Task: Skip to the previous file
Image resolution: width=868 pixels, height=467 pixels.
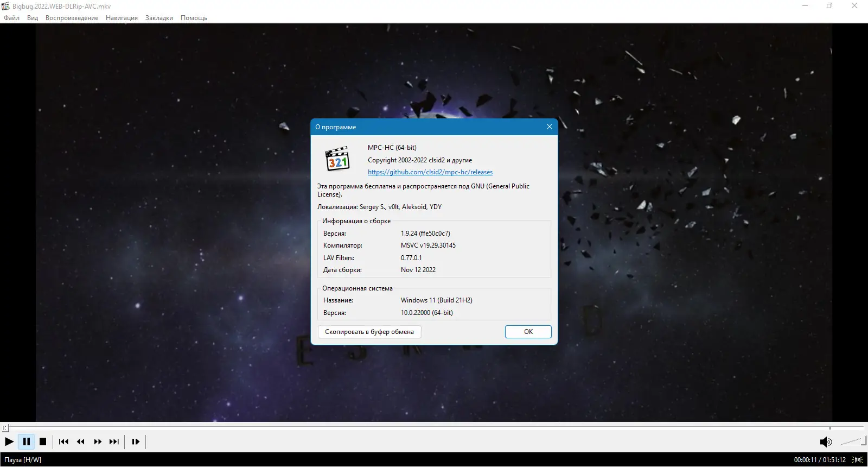Action: point(63,442)
